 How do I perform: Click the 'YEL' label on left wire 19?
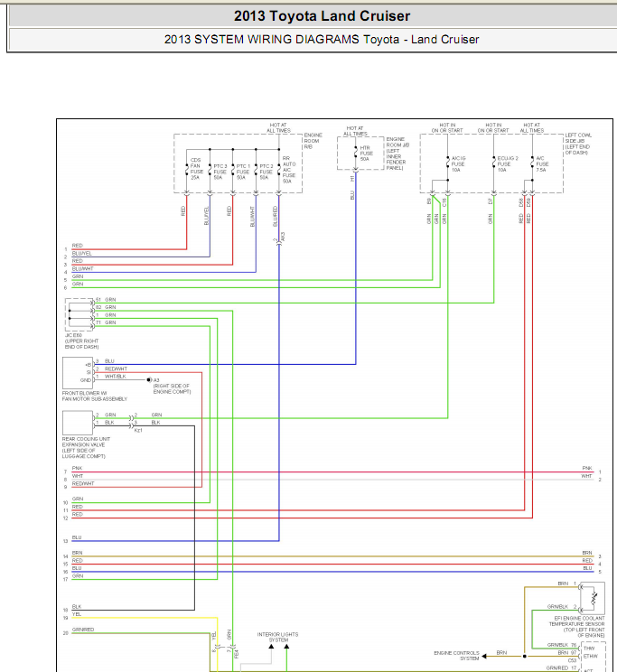(x=77, y=614)
